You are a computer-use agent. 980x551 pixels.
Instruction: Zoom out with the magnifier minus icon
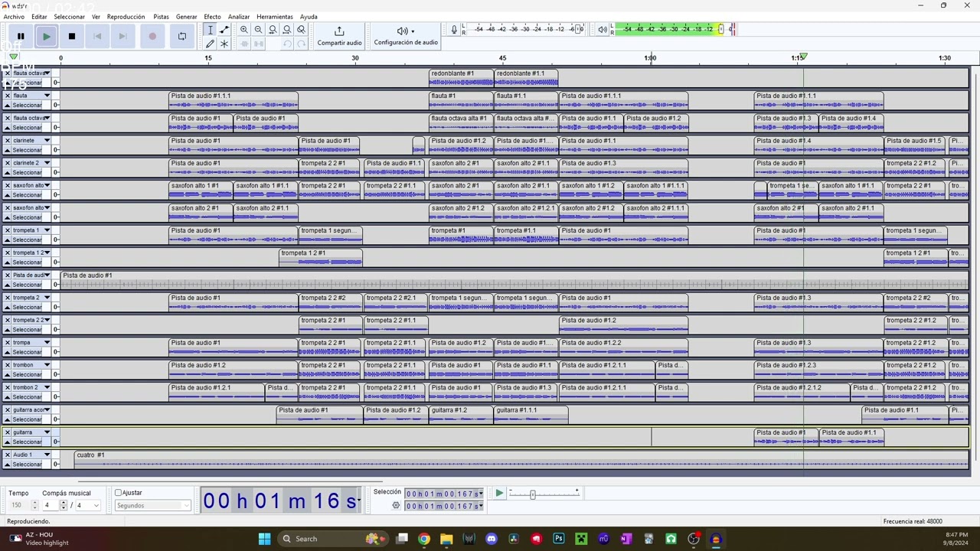tap(258, 30)
